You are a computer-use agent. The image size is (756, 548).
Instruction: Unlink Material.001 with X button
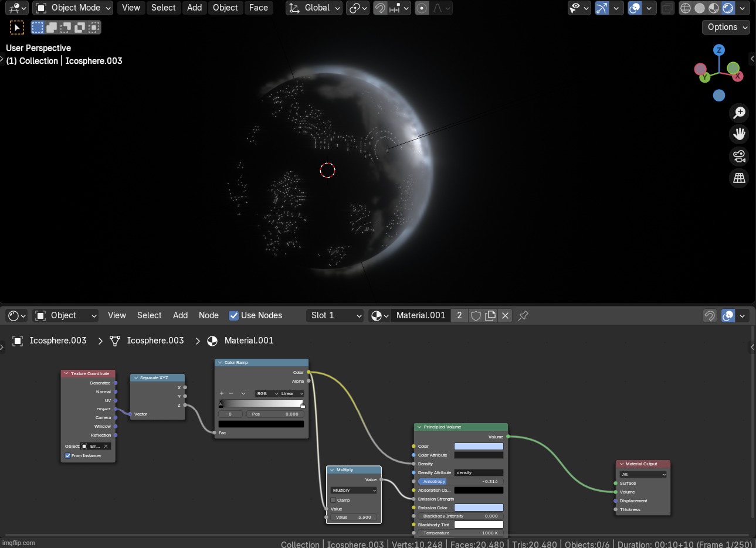click(505, 316)
